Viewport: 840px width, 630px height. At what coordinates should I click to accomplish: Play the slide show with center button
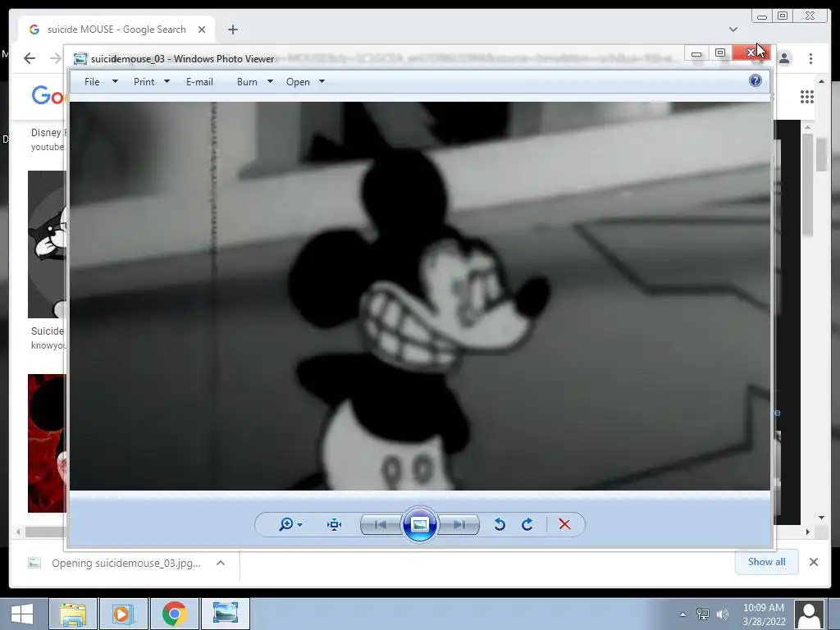coord(419,524)
